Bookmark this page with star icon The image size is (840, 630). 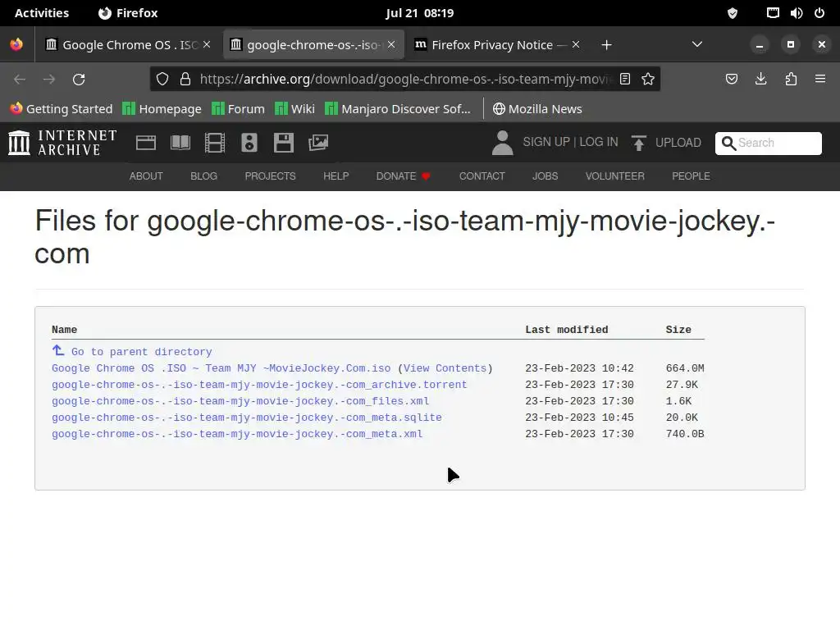click(648, 80)
